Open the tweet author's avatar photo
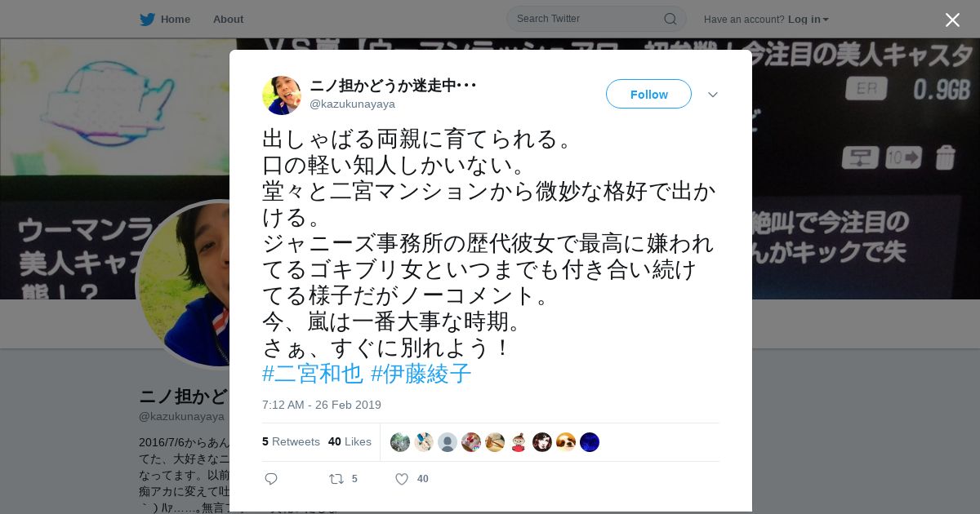 click(282, 95)
